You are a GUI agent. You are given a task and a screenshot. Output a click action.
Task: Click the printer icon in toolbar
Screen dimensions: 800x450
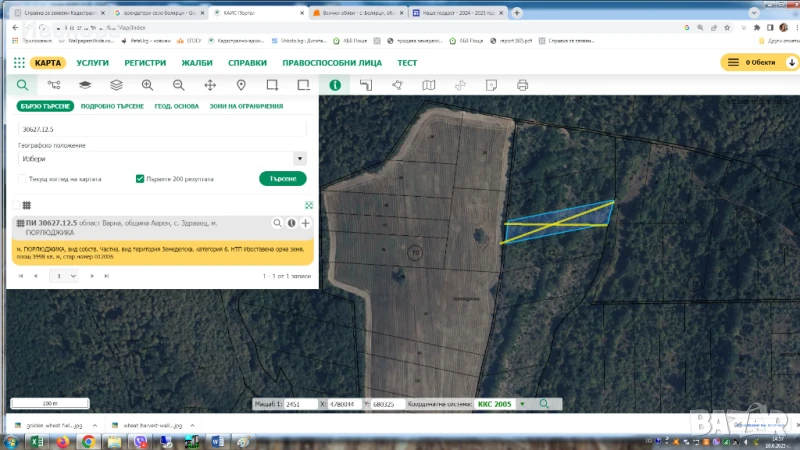click(x=522, y=86)
